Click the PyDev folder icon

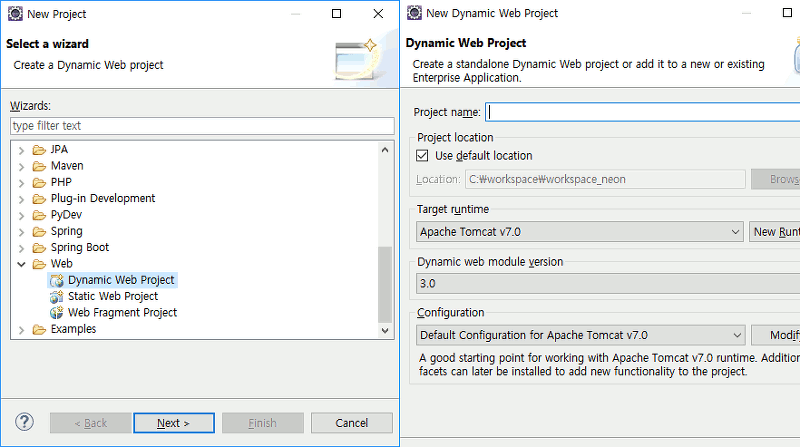[x=39, y=215]
